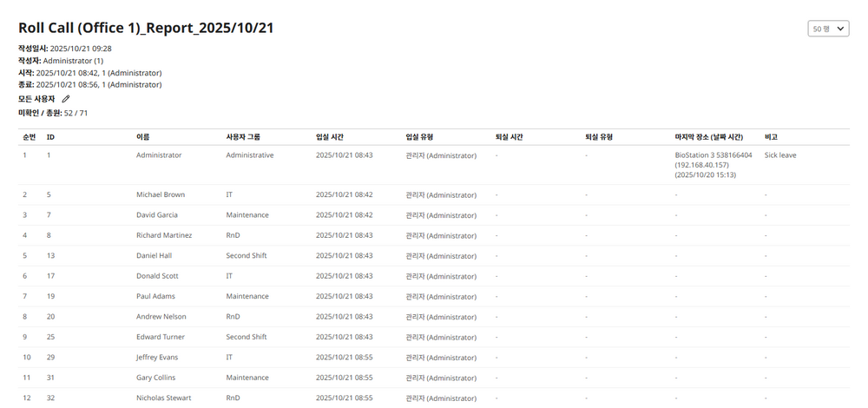Click the pencil edit icon beside 모든 사용자
The image size is (868, 408).
point(66,99)
